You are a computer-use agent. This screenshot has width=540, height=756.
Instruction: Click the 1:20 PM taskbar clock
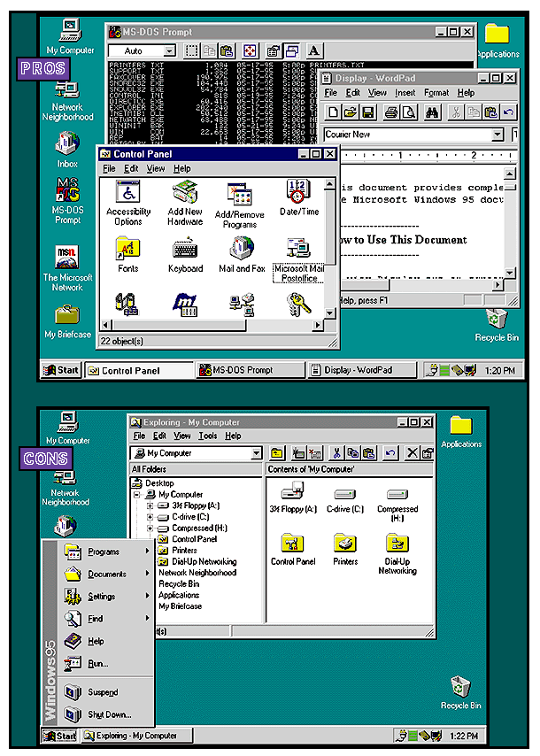(499, 371)
